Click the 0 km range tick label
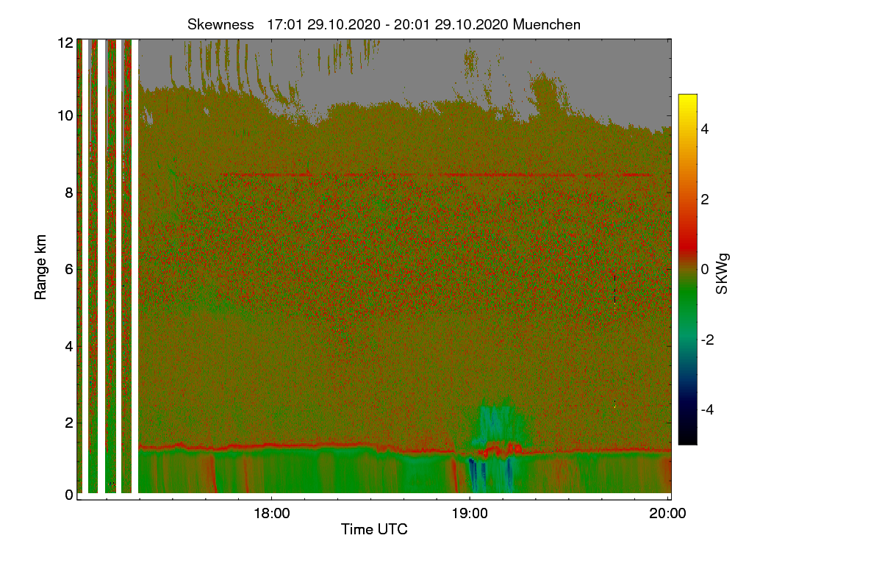 coord(69,495)
